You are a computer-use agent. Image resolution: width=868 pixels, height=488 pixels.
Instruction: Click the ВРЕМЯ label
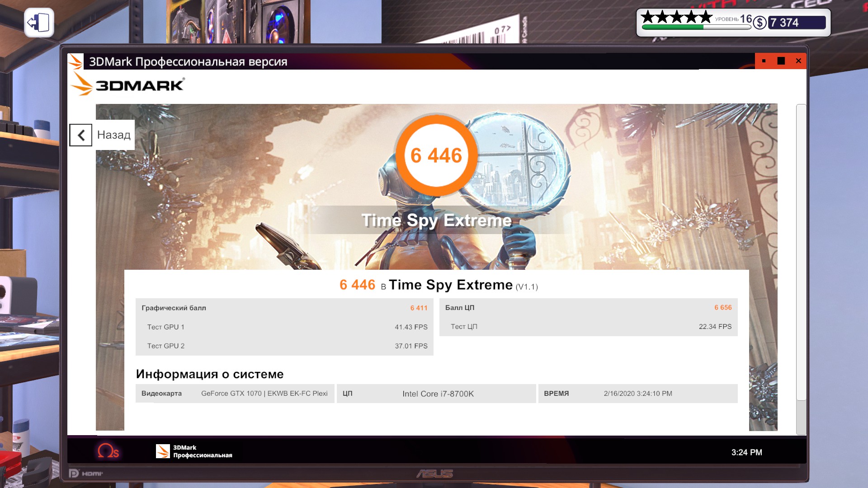(556, 394)
